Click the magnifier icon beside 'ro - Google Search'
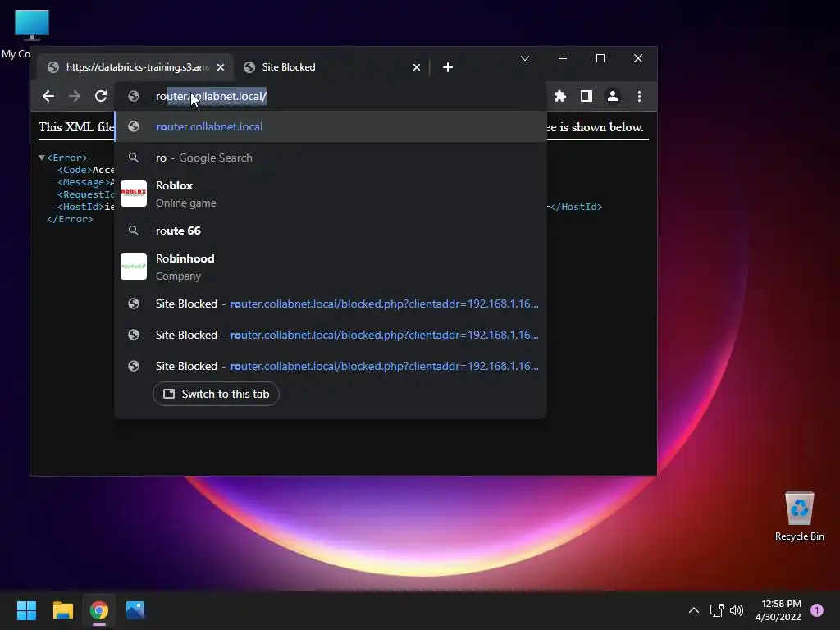This screenshot has width=840, height=630. coord(134,157)
